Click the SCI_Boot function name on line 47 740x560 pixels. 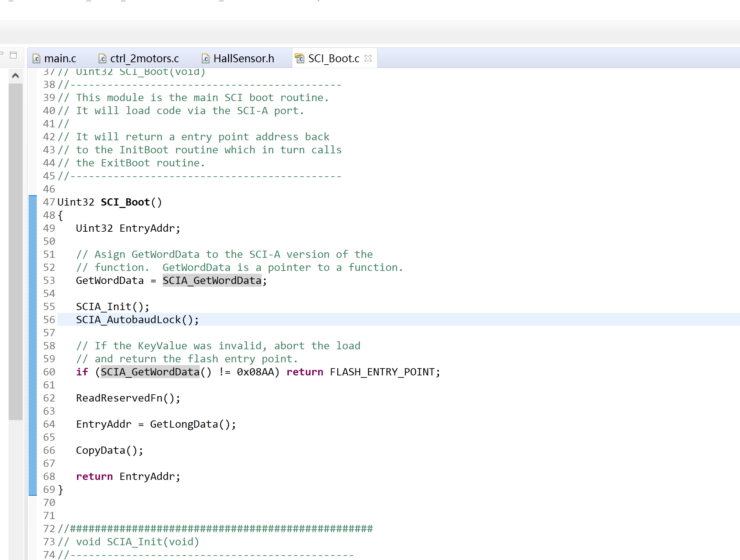pos(125,202)
